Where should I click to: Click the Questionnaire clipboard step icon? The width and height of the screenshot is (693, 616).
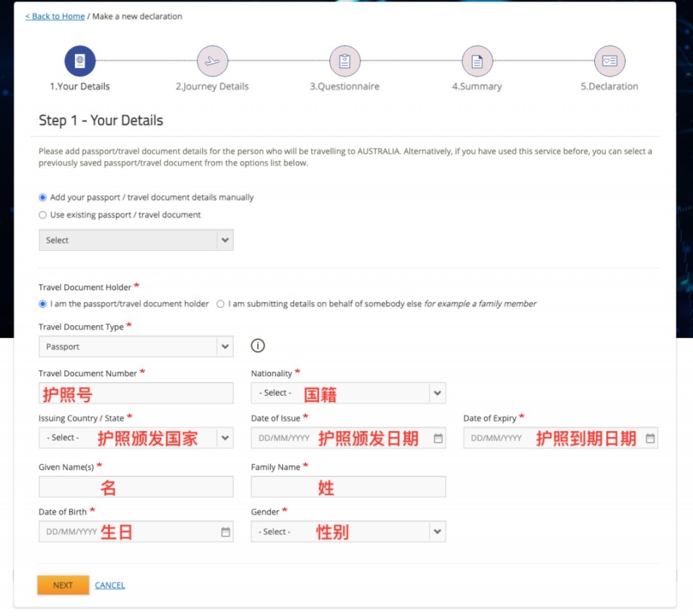click(x=344, y=61)
